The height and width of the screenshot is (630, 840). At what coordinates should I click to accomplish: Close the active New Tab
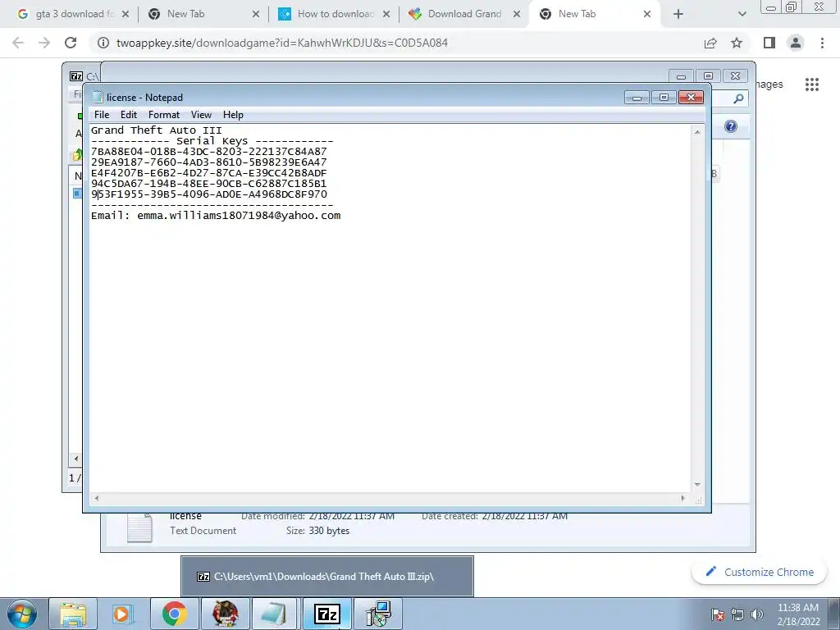(x=647, y=15)
